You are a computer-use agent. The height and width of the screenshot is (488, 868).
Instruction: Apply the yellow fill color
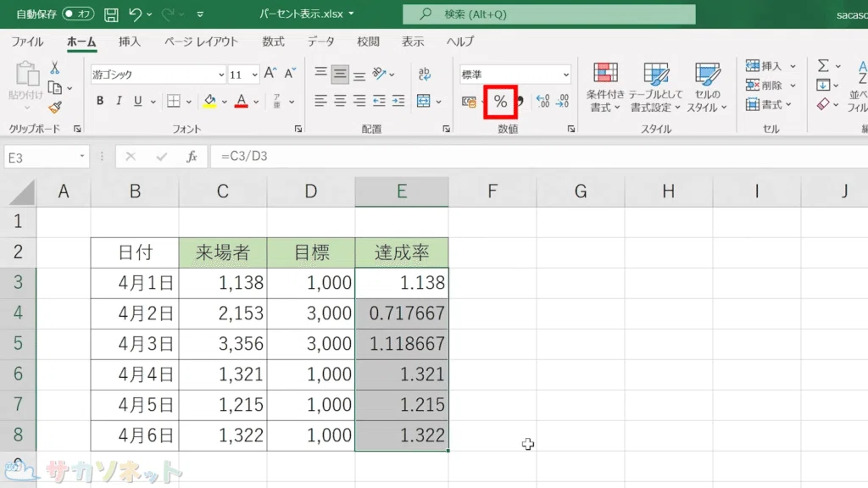[210, 101]
